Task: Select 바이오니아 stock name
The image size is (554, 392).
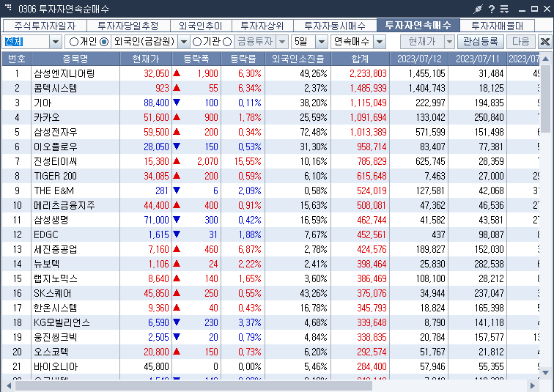Action: (56, 366)
